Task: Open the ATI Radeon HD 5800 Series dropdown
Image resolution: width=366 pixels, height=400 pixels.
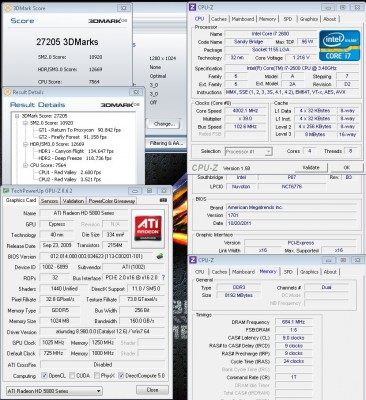Action: pos(54,391)
